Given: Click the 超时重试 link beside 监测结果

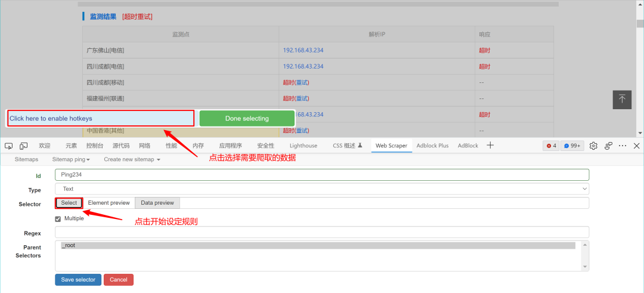Looking at the screenshot, I should pos(137,17).
